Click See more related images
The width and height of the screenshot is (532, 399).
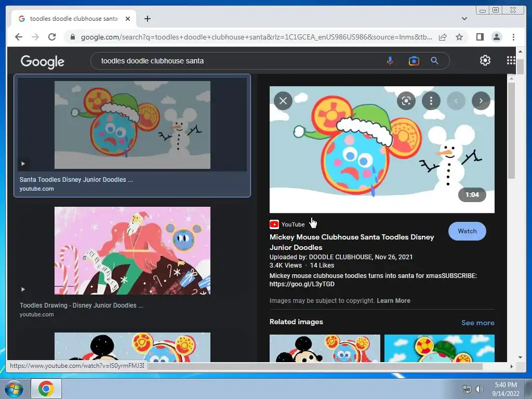pyautogui.click(x=478, y=323)
